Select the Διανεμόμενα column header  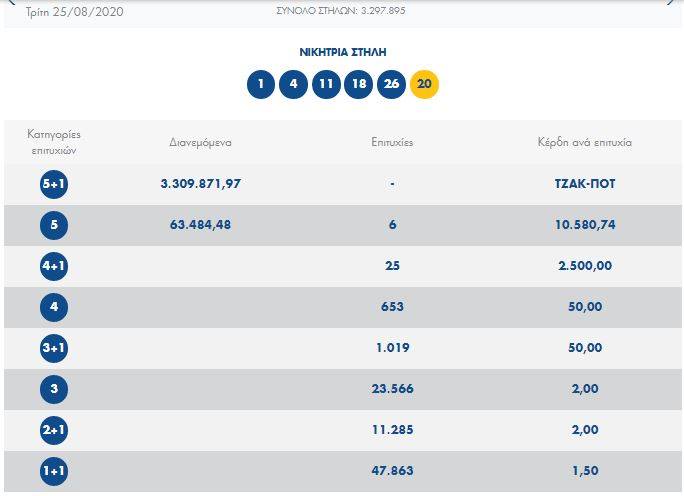point(201,143)
